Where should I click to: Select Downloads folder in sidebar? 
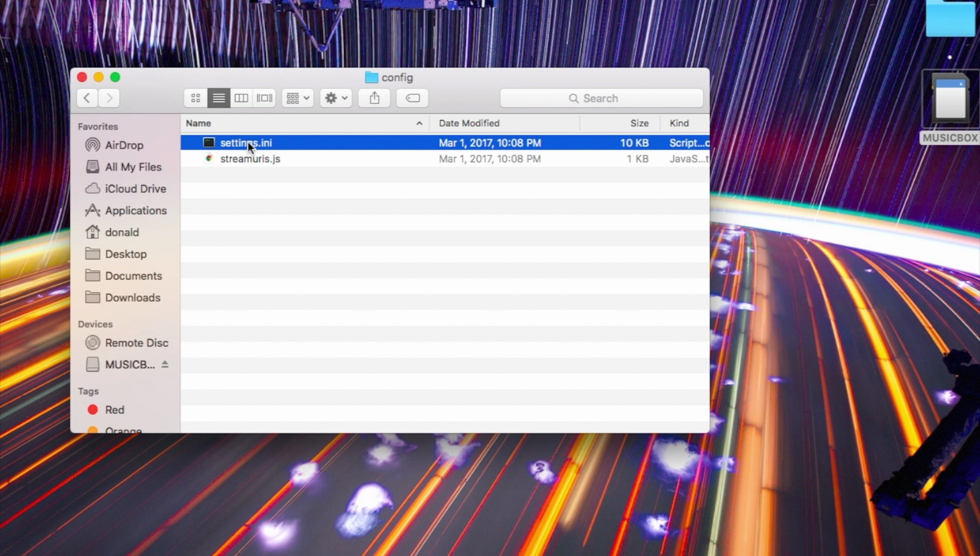132,298
